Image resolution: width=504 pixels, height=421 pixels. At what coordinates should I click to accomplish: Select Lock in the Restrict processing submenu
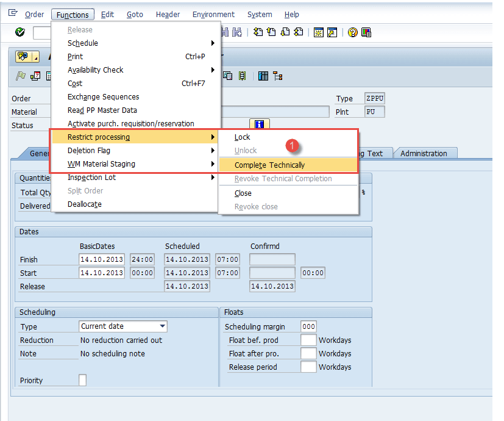(242, 137)
